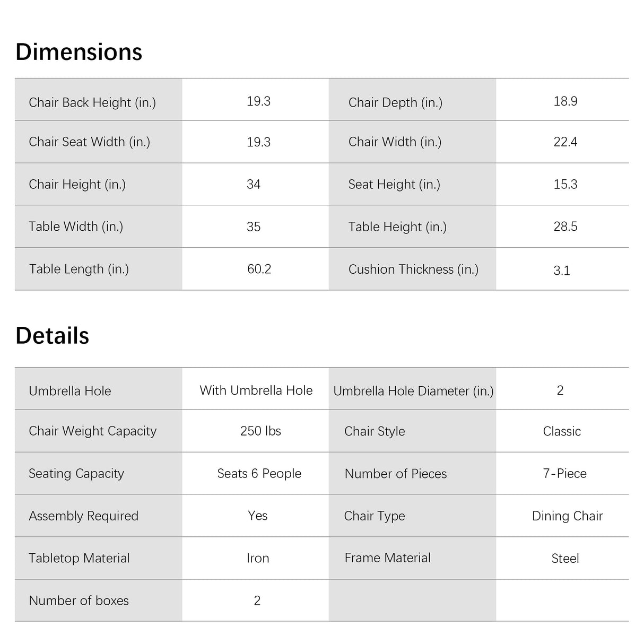
Task: Select the Chair Back Height label
Action: [x=92, y=102]
